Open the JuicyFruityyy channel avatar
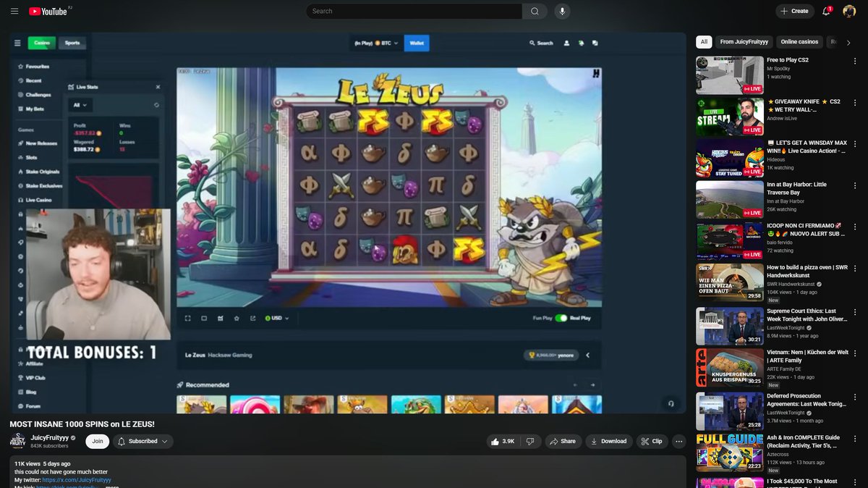 [17, 441]
